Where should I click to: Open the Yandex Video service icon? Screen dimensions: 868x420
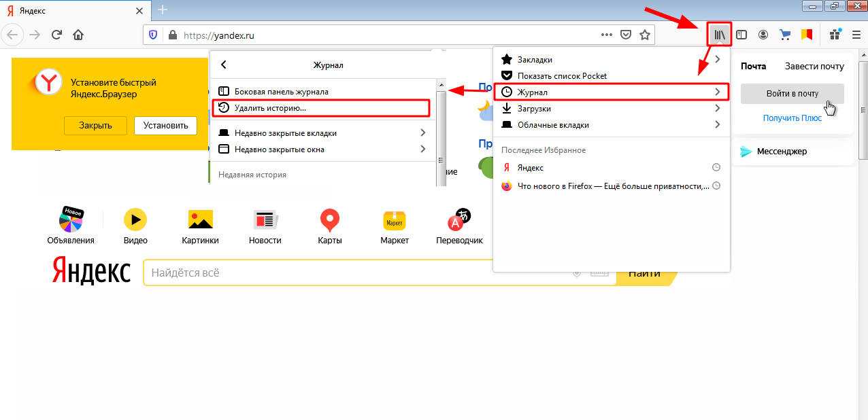[x=135, y=226]
